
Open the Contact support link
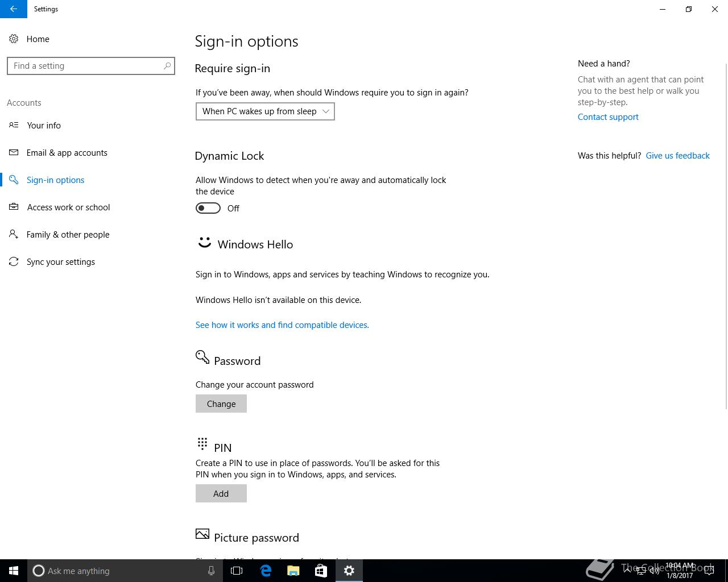(x=608, y=117)
